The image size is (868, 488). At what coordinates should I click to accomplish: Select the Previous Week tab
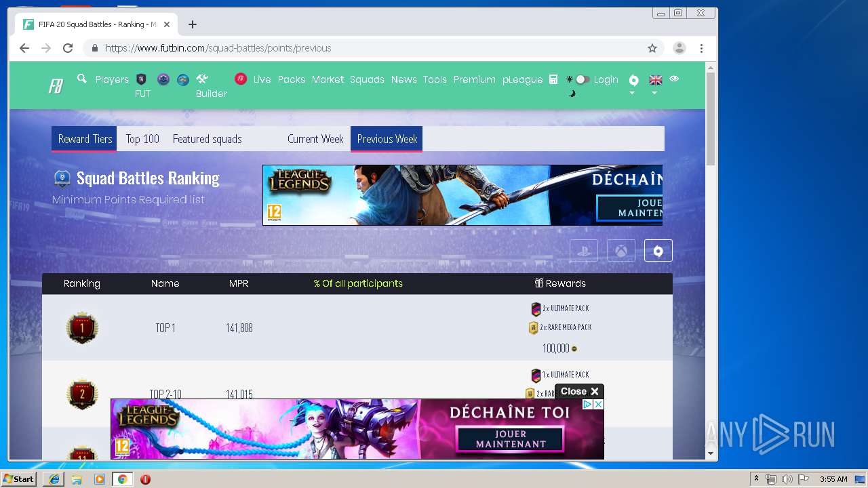387,139
